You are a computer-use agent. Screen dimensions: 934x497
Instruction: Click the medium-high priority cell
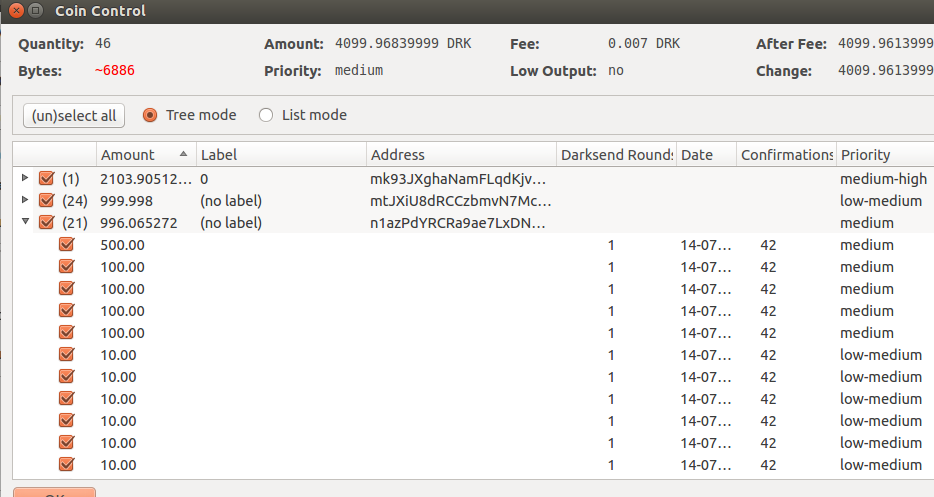coord(883,179)
